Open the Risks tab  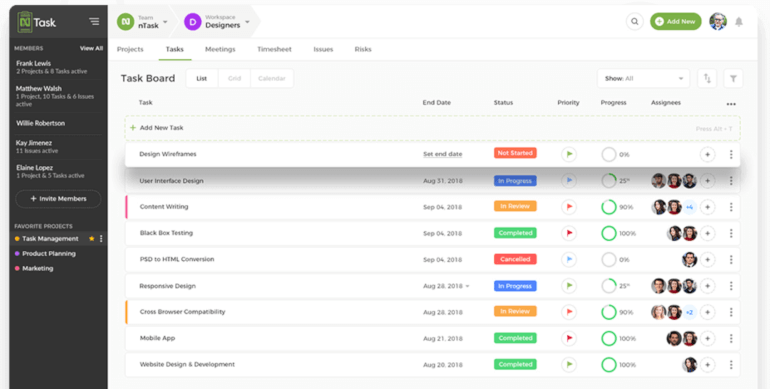[363, 49]
